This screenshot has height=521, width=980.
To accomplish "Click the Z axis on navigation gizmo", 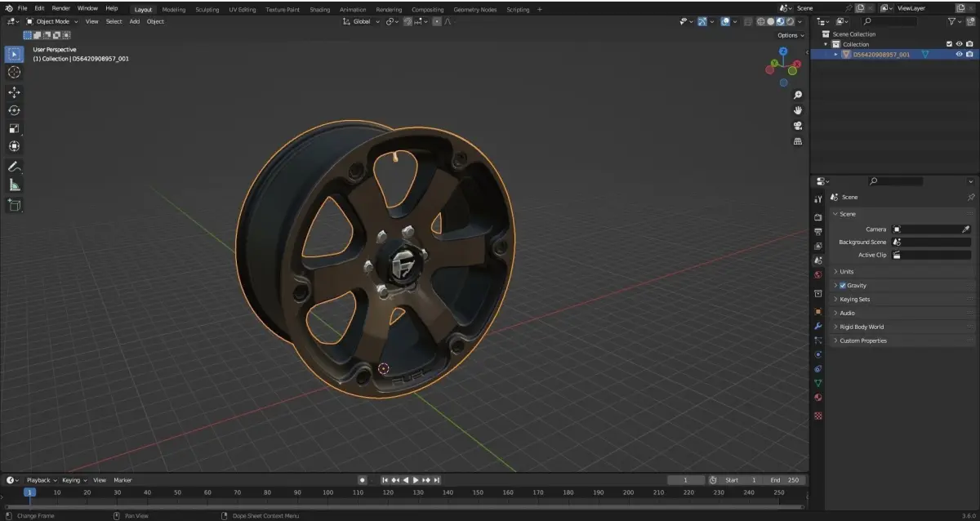I will tap(783, 51).
